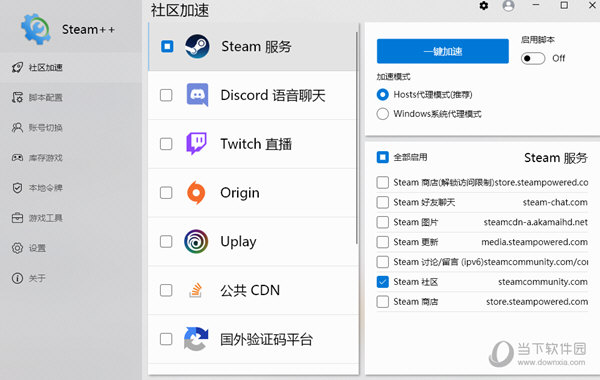Check Steam 更新 checkbox
This screenshot has width=600, height=380.
[383, 242]
